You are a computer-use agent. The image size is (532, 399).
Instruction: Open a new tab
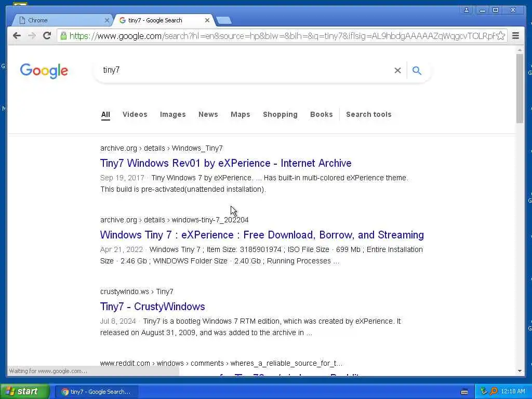tap(223, 20)
